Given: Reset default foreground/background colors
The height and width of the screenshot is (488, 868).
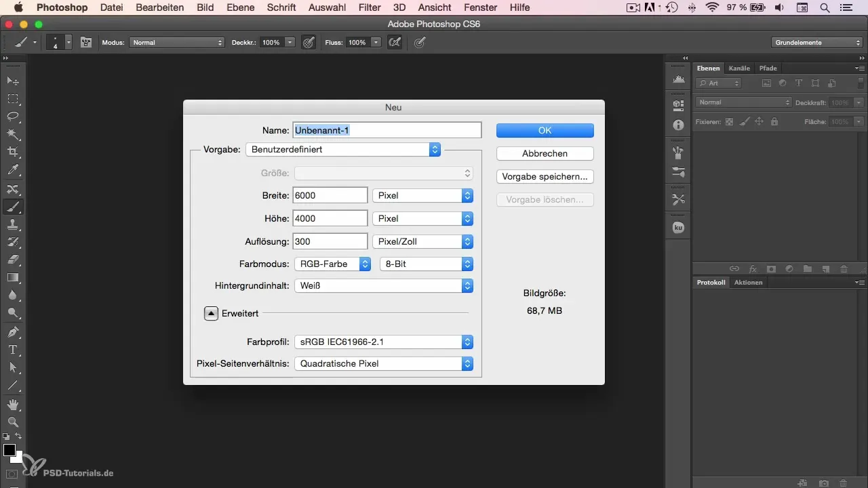Looking at the screenshot, I should pos(6,436).
